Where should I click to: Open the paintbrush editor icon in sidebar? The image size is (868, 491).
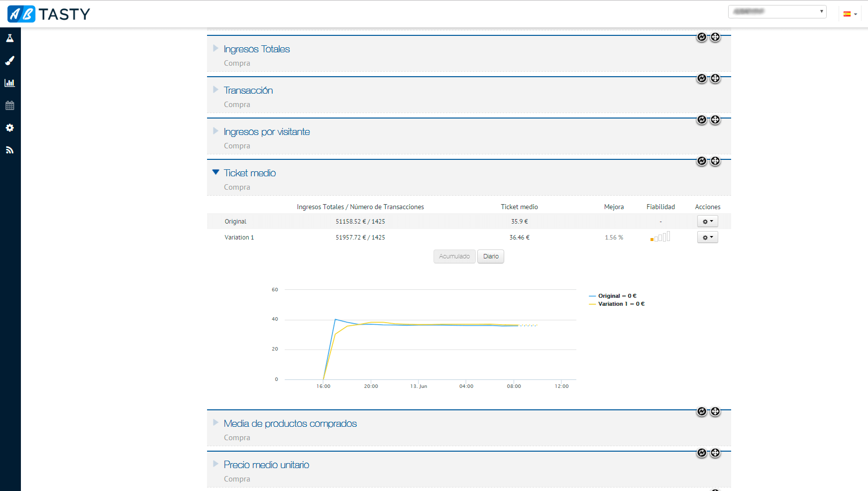tap(9, 60)
